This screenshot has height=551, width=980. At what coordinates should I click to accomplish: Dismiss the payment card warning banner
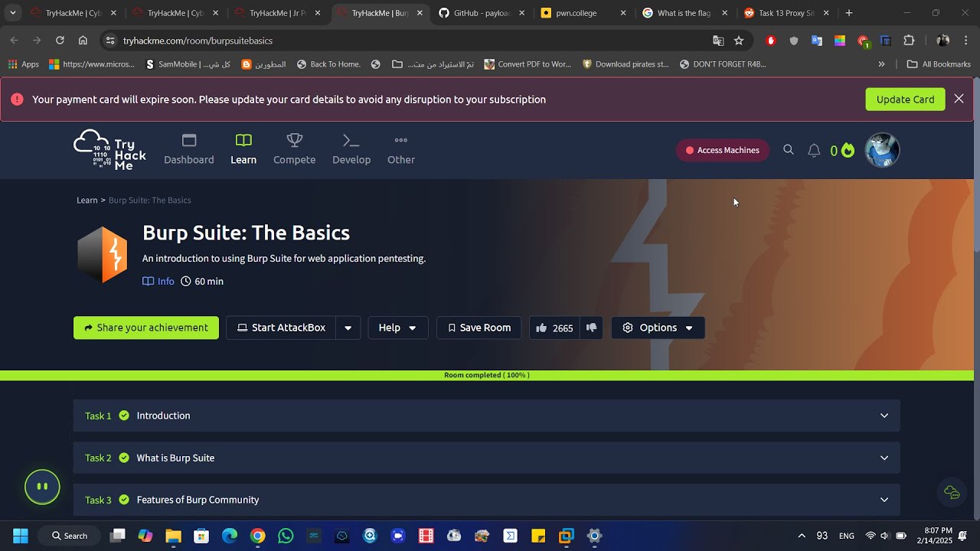[959, 99]
